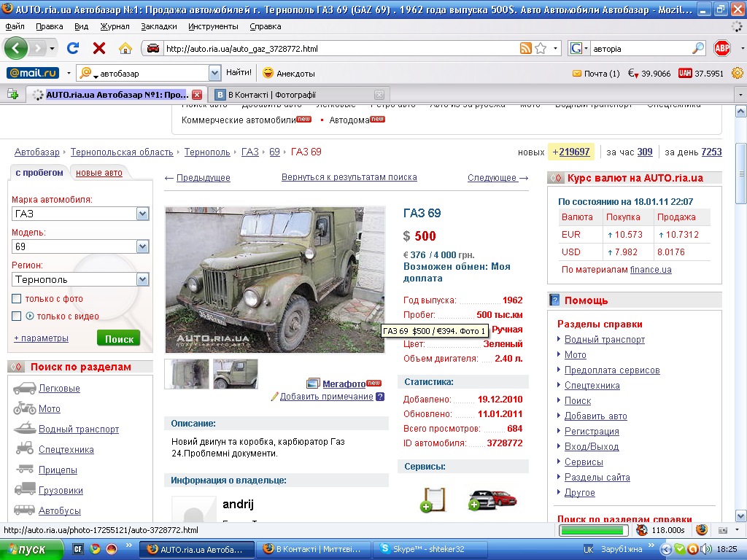Open the Модель dropdown showing 69
Screen dimensions: 747x560
coord(142,246)
